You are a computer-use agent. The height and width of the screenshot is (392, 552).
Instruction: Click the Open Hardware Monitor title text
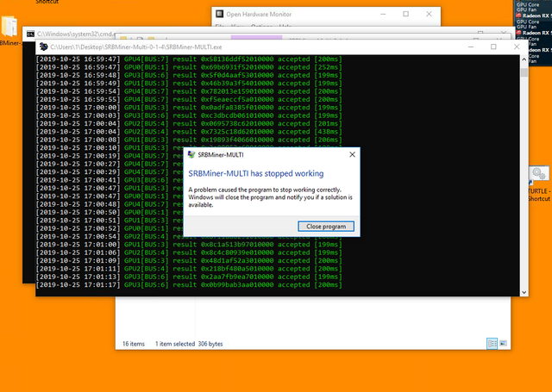[x=259, y=14]
